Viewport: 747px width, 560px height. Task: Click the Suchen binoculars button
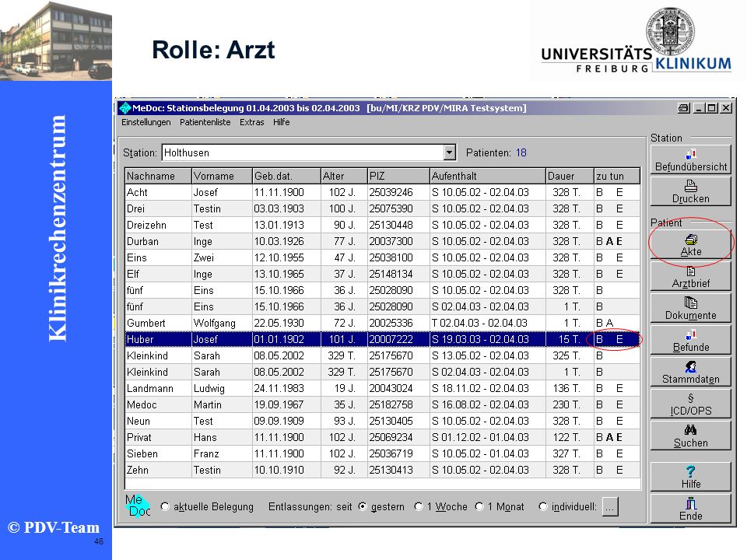coord(690,436)
